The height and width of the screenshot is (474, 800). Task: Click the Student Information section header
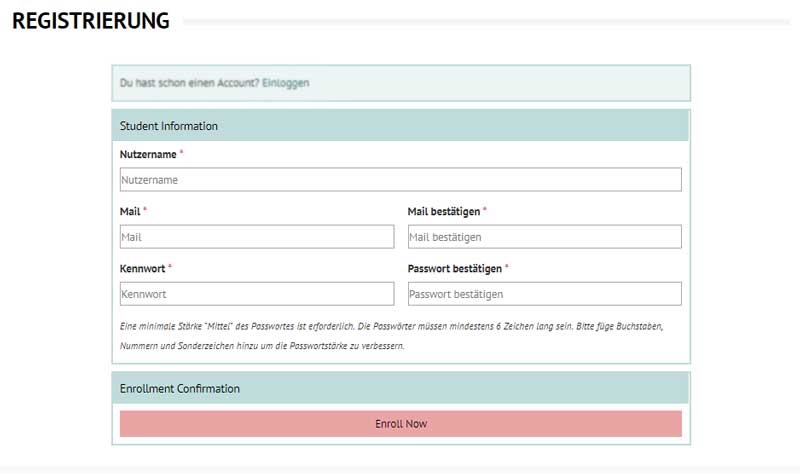pyautogui.click(x=401, y=126)
